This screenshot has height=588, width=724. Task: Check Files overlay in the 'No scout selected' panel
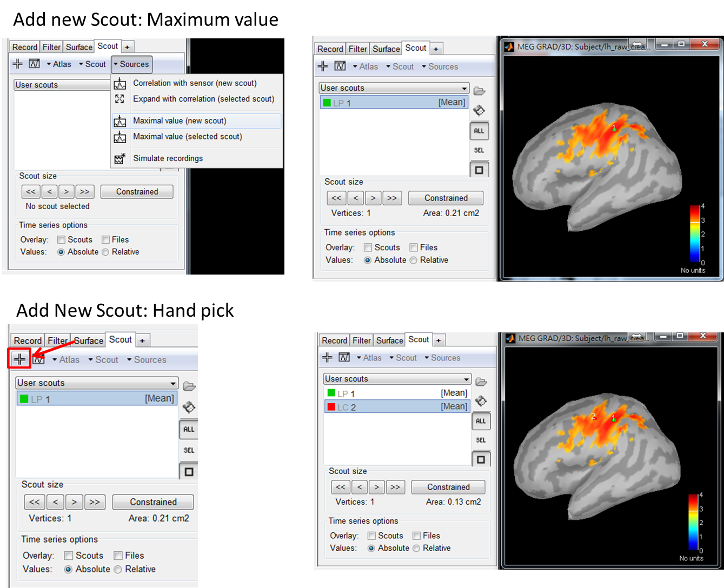click(x=106, y=239)
